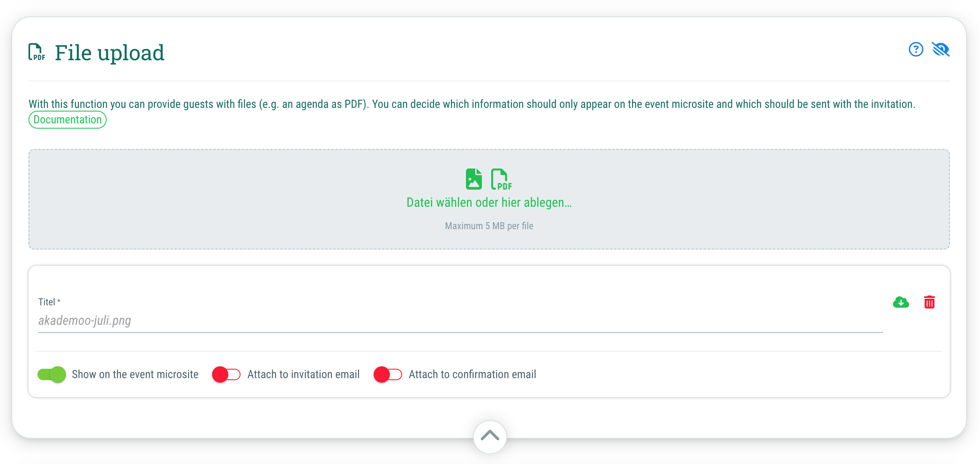Focus the Titel input field
This screenshot has width=980, height=464.
pyautogui.click(x=461, y=321)
